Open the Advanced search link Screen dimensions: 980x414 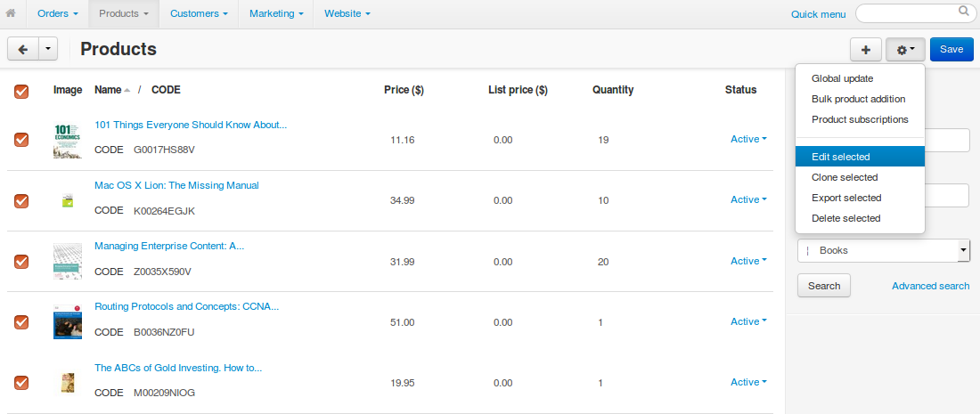pyautogui.click(x=931, y=286)
